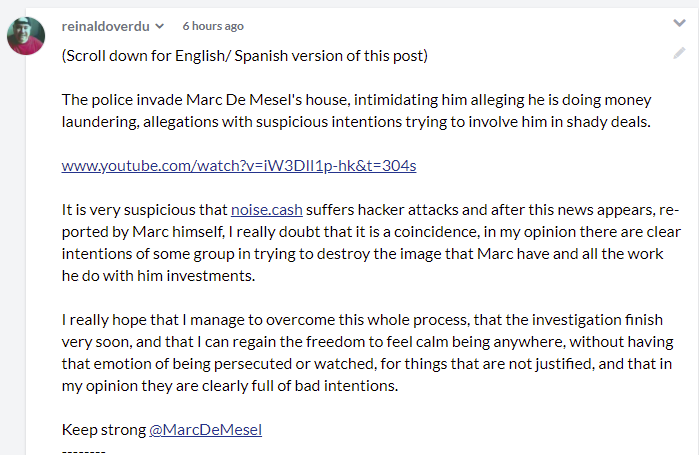Open the dropdown arrow beside reinaldoverdu
699x455 pixels.
[x=159, y=26]
